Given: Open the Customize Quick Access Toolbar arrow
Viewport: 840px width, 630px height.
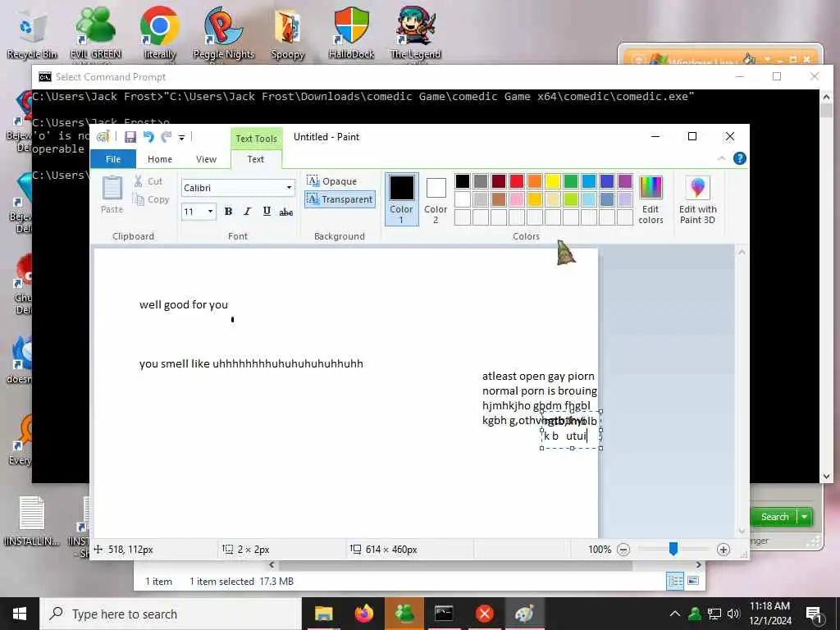Looking at the screenshot, I should click(x=181, y=138).
